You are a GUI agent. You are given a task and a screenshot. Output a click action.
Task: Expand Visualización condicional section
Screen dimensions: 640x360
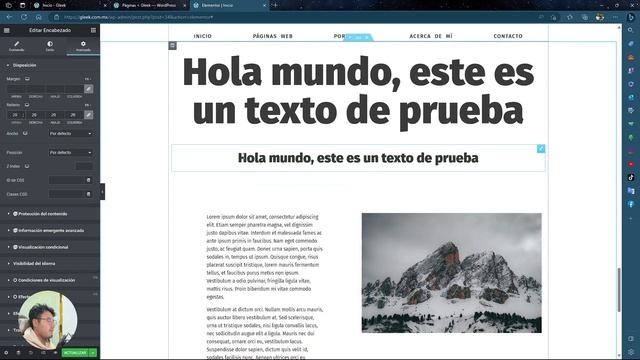click(50, 247)
